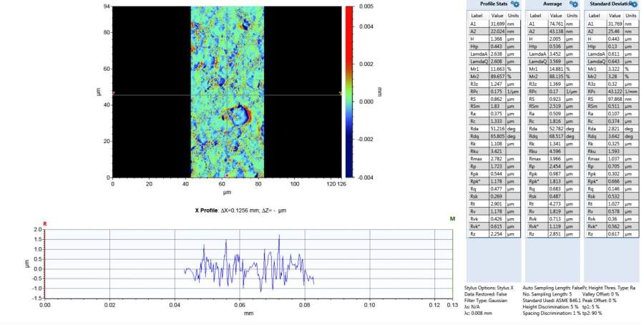This screenshot has width=644, height=325.
Task: Click left red triangle profile line handle
Action: [x=113, y=94]
